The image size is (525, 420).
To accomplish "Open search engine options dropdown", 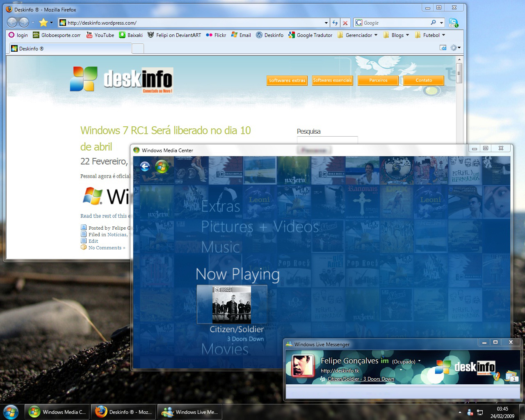I will click(x=441, y=23).
